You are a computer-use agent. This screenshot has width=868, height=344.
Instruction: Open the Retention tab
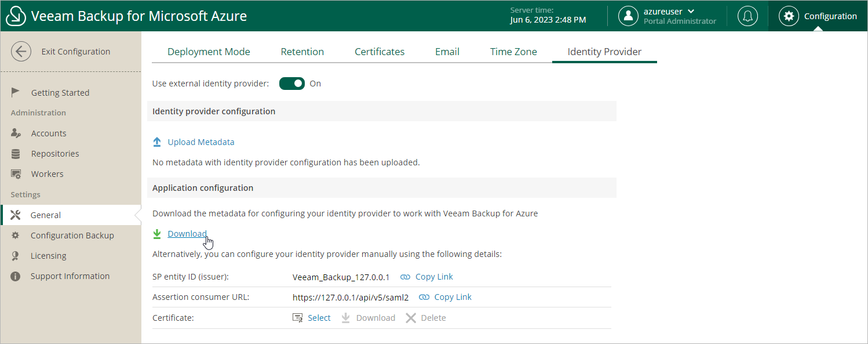pyautogui.click(x=302, y=52)
